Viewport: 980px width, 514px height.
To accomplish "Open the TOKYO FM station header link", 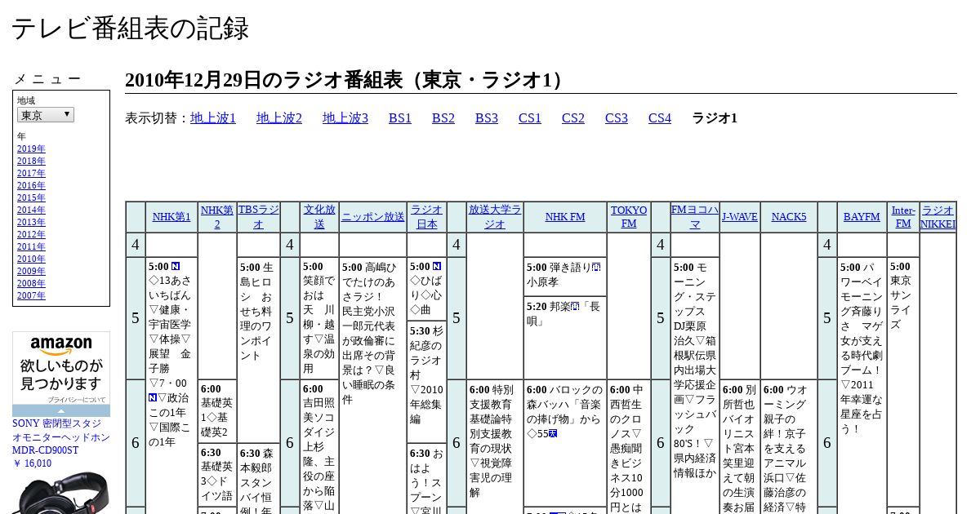I will tap(629, 217).
